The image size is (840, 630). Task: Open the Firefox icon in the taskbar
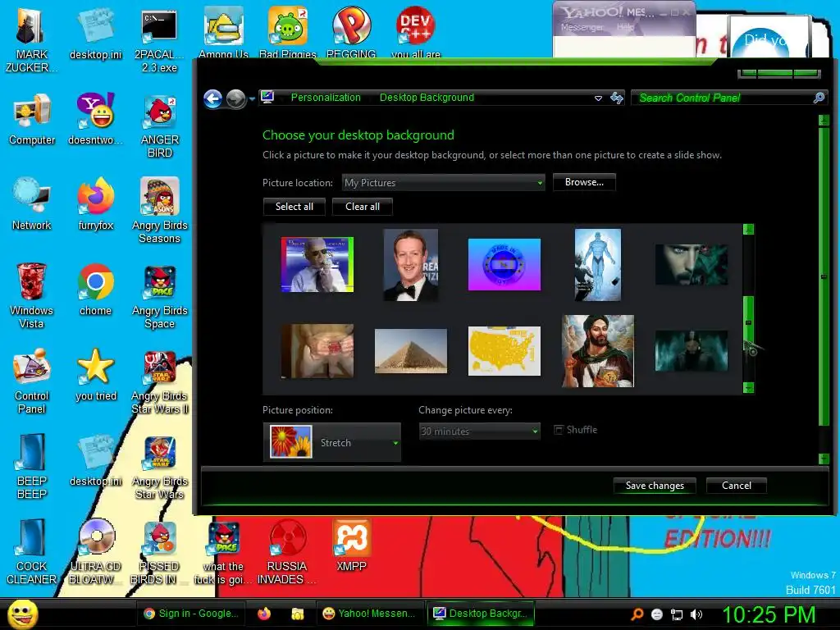[x=264, y=614]
